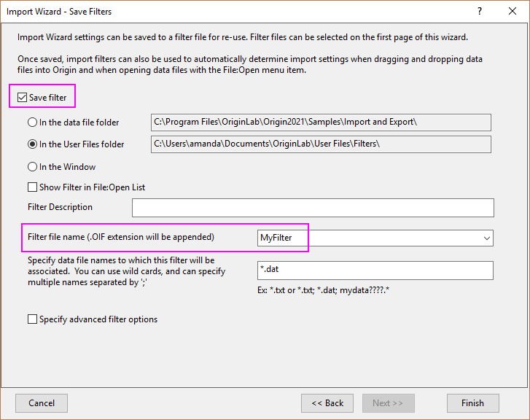Viewport: 530px width, 420px height.
Task: Click the User Files folder path box
Action: tap(321, 144)
